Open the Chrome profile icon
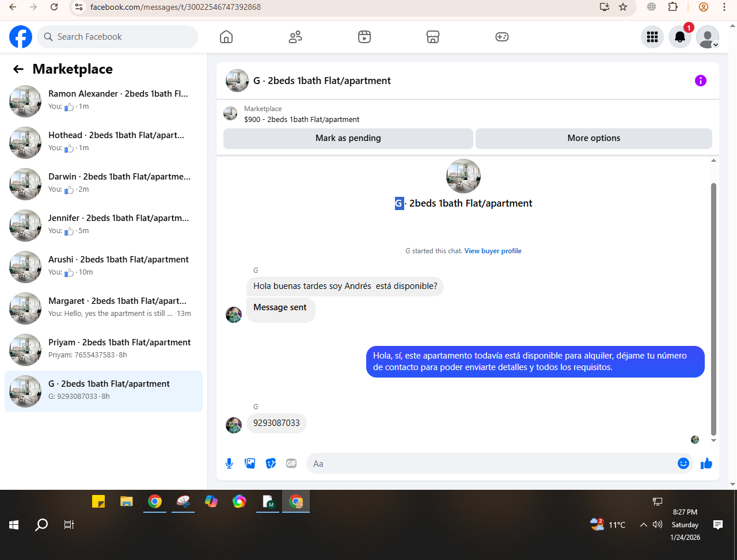This screenshot has height=560, width=737. [x=703, y=7]
